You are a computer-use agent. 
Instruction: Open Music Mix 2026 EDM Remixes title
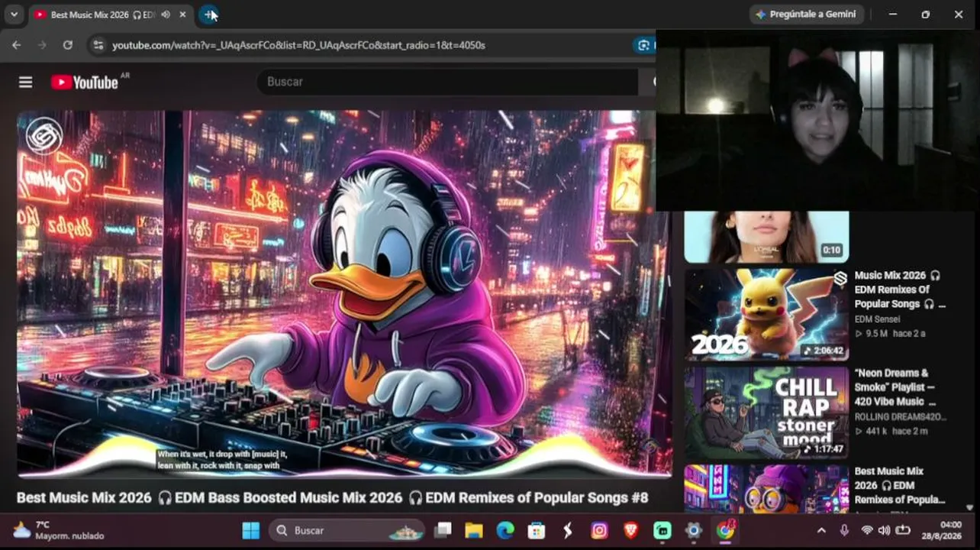(x=900, y=290)
